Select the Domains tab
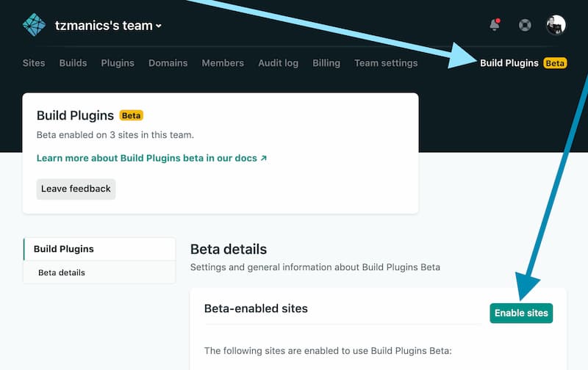Image resolution: width=588 pixels, height=370 pixels. point(168,63)
